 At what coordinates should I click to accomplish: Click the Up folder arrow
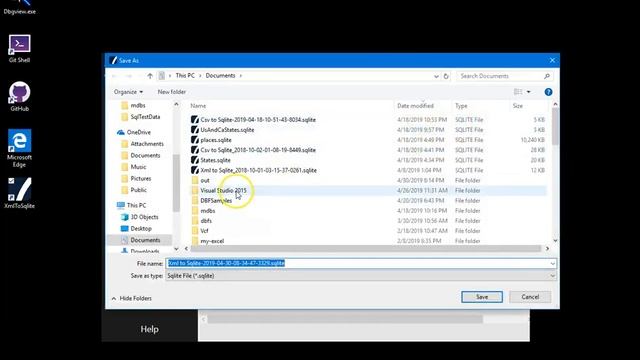150,76
